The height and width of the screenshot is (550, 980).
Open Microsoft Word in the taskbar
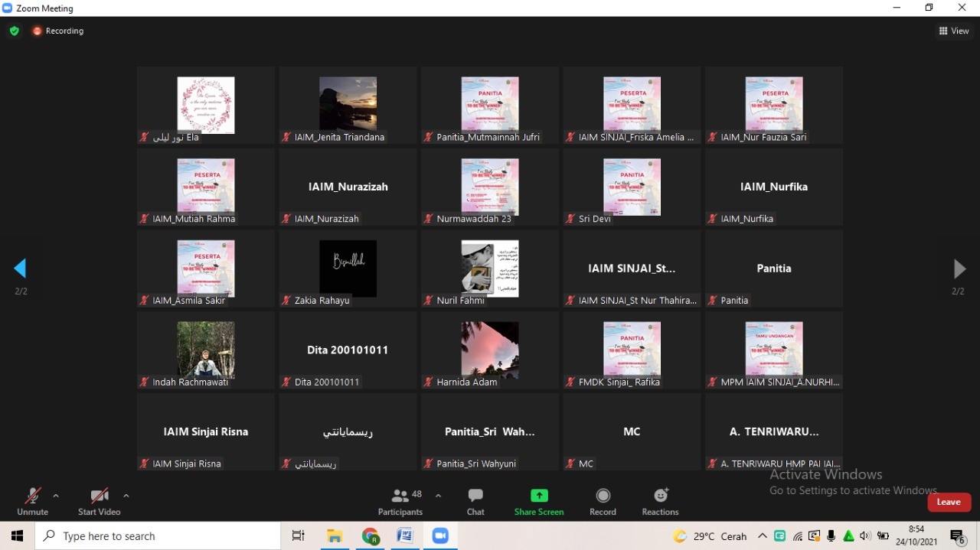coord(405,536)
